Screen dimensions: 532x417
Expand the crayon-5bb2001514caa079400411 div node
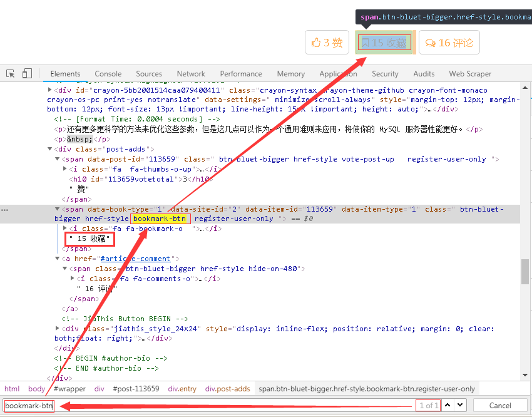[x=50, y=90]
